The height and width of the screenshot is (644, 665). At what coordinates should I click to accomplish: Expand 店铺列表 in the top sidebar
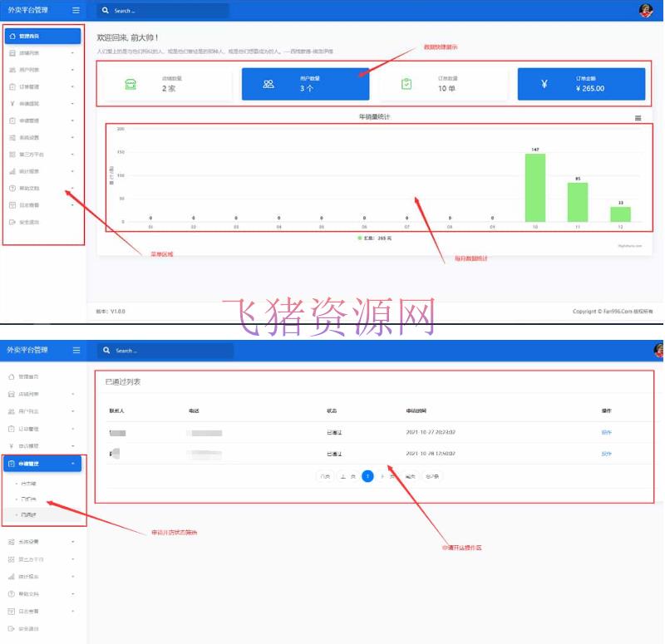[42, 52]
